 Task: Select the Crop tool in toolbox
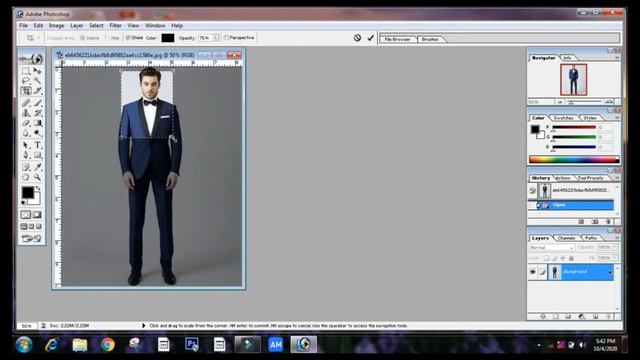(x=26, y=91)
